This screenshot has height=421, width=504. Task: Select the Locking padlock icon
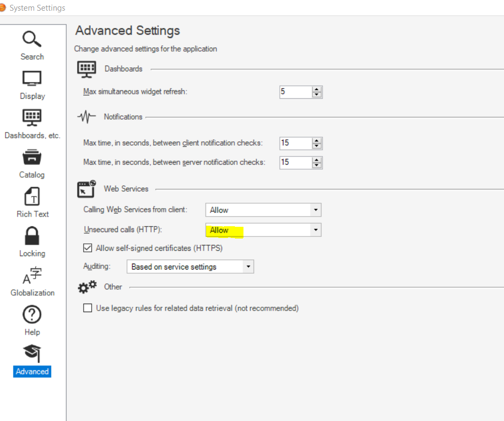[x=32, y=236]
